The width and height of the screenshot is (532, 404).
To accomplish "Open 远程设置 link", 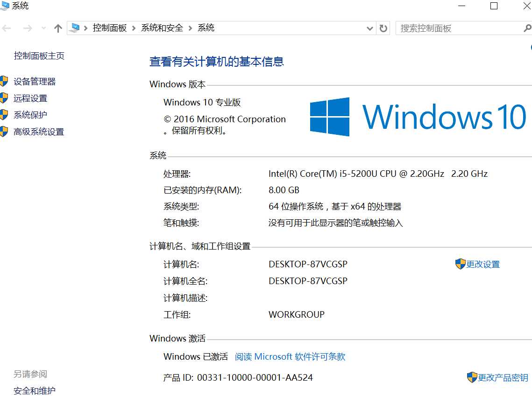I will click(30, 98).
